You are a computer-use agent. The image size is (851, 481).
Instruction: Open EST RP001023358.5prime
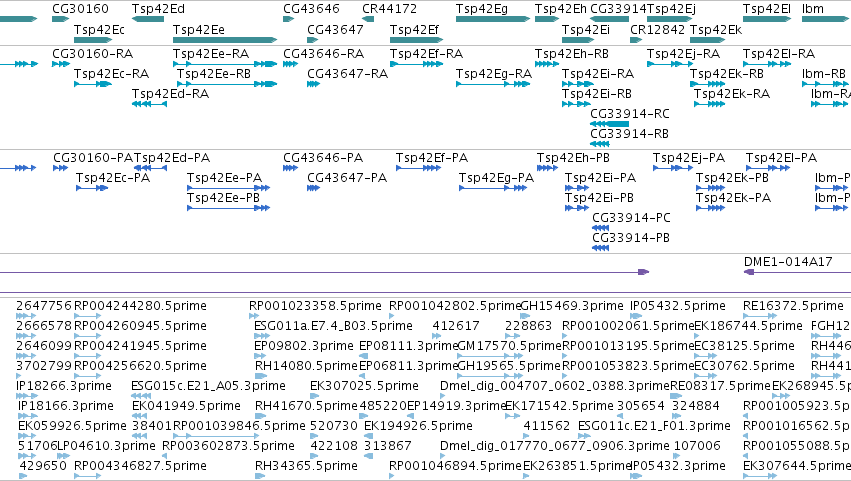click(x=315, y=306)
